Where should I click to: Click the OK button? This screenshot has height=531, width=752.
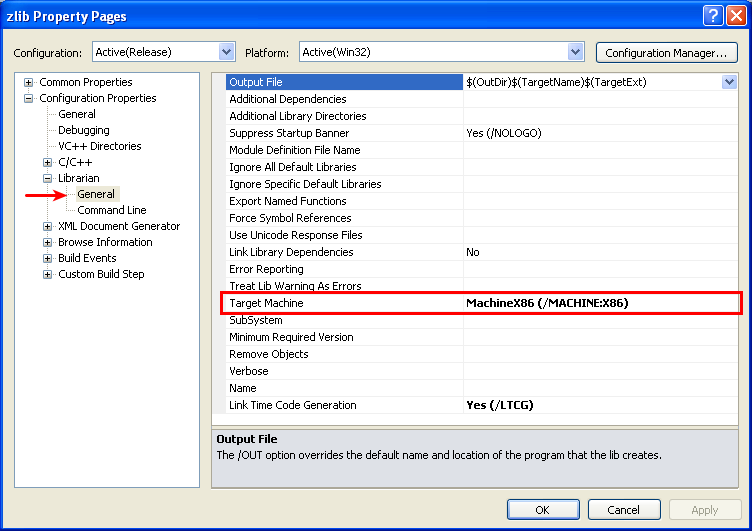[x=543, y=509]
